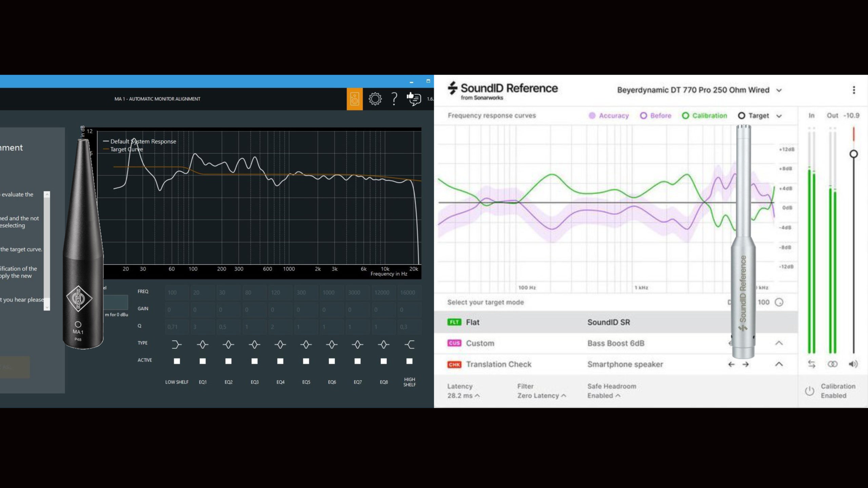Click the EQ6 bell filter type icon
868x488 pixels.
pyautogui.click(x=332, y=345)
